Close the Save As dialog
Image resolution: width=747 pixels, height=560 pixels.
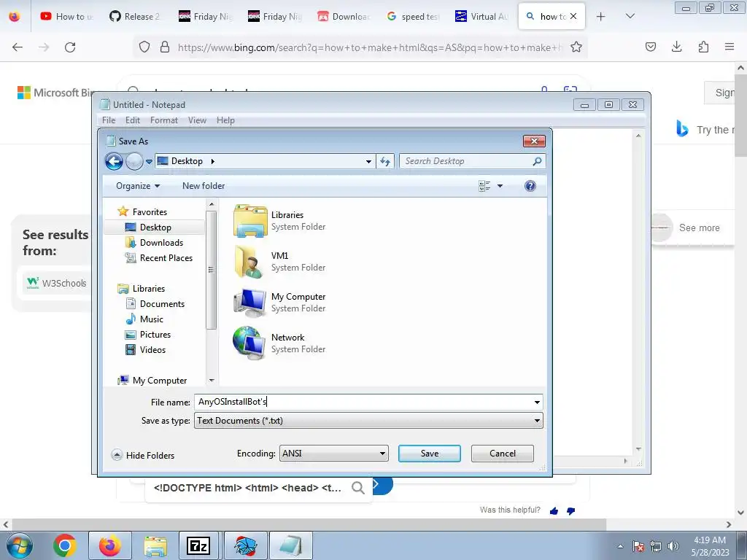pyautogui.click(x=534, y=141)
